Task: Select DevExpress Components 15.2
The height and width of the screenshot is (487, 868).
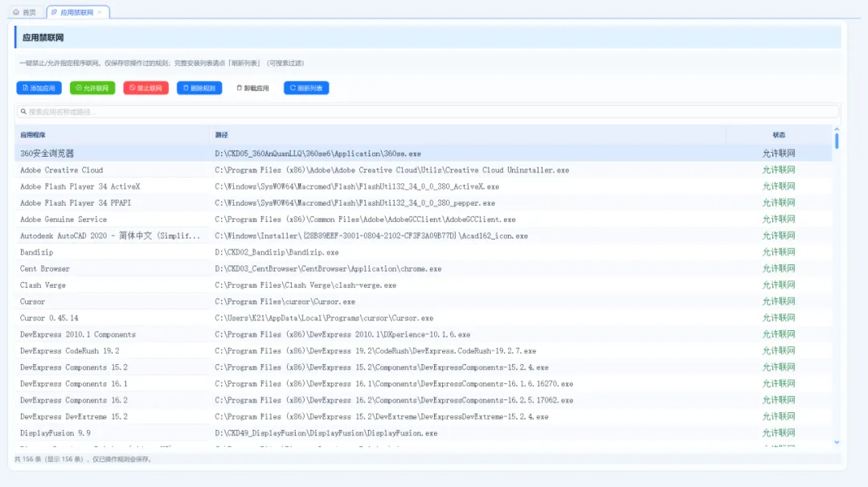Action: coord(74,367)
